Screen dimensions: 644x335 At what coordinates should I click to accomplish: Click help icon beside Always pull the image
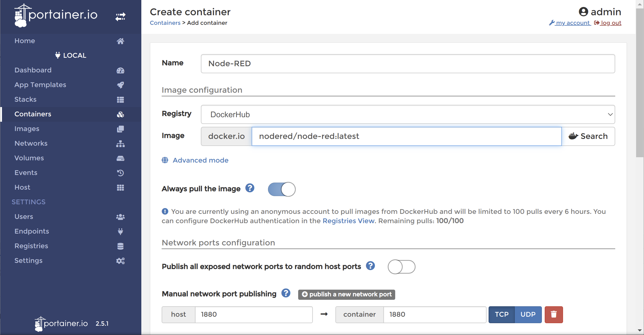[250, 188]
